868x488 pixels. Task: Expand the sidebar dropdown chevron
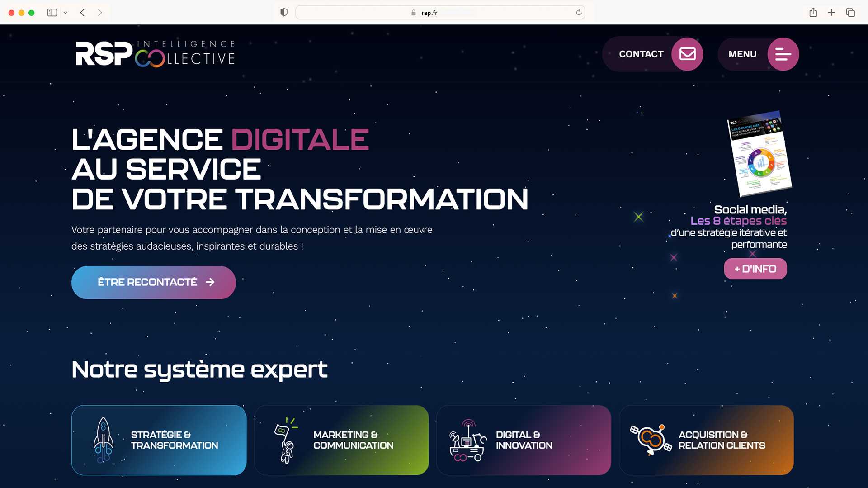66,13
